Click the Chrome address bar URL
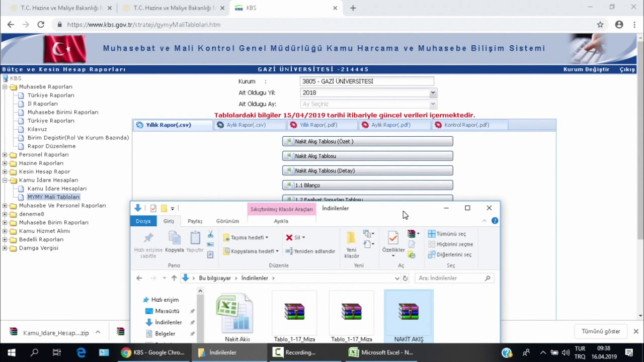 click(x=143, y=24)
